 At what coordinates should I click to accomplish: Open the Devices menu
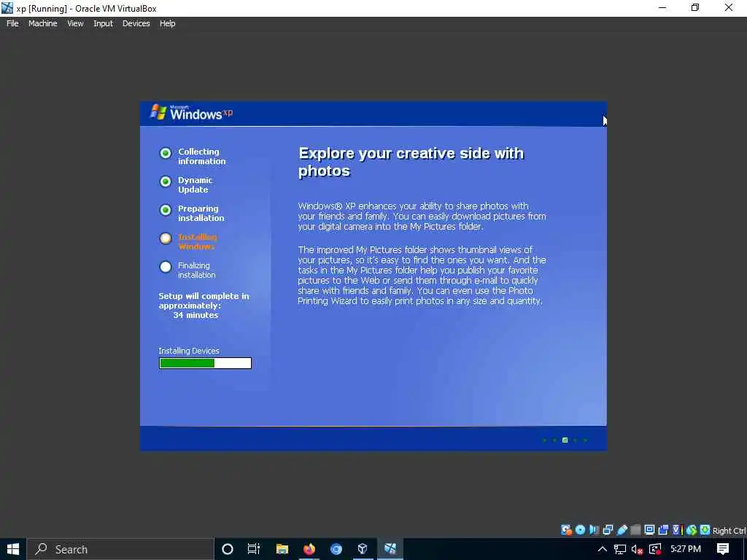pos(136,23)
